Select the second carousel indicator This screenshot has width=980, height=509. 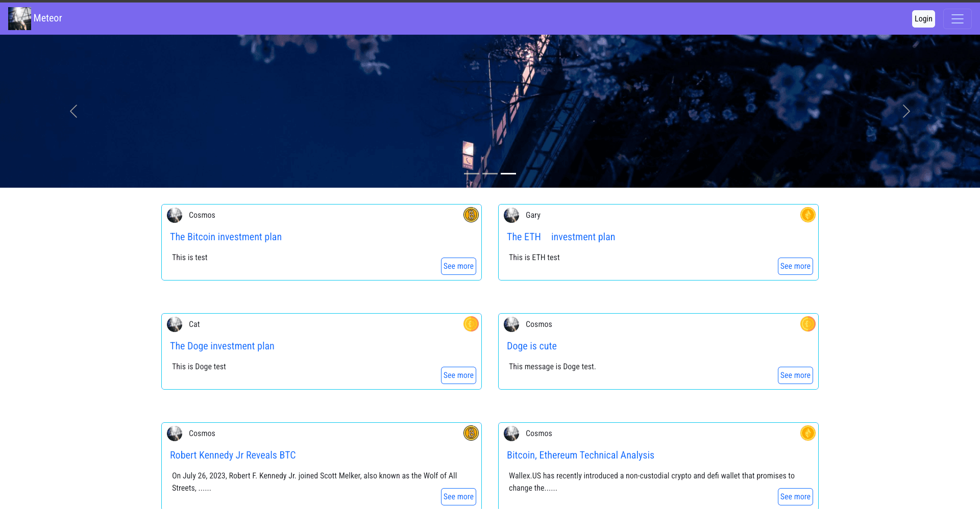490,173
